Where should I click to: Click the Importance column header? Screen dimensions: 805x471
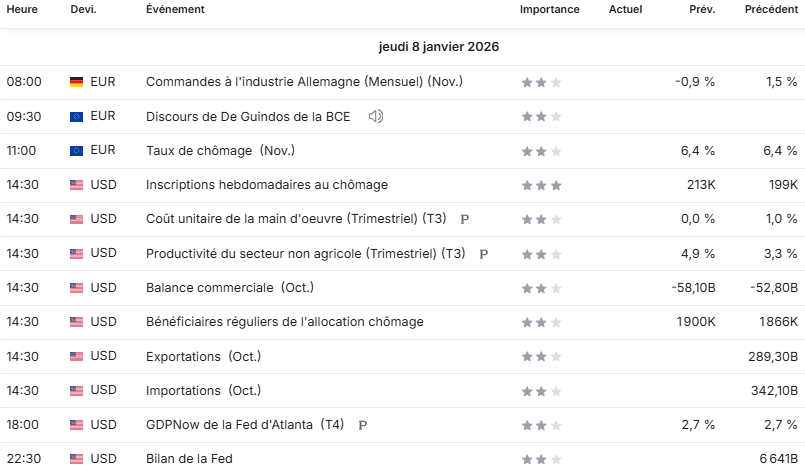549,9
